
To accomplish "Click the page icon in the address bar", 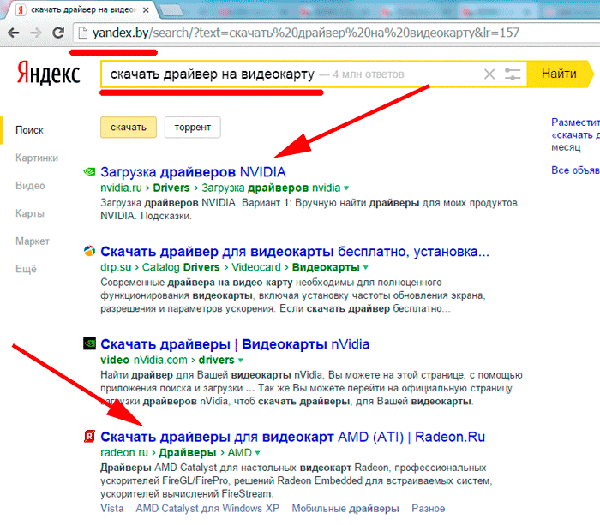I will click(83, 33).
